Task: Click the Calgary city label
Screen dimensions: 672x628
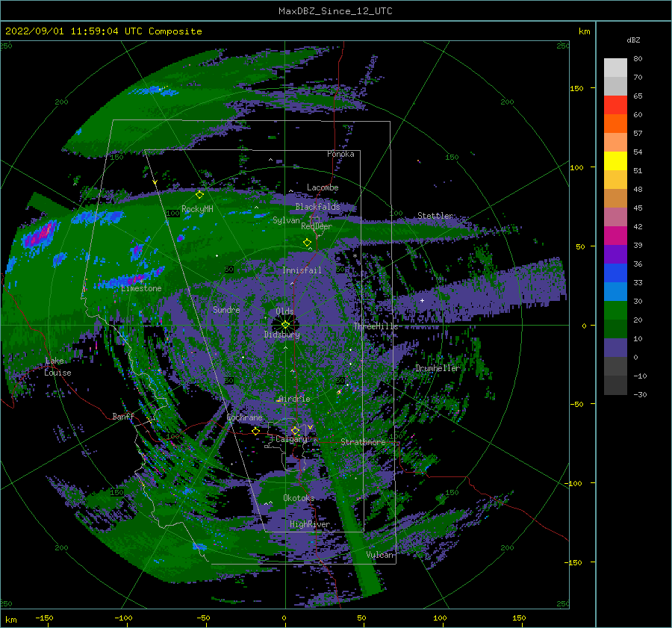Action: [291, 439]
